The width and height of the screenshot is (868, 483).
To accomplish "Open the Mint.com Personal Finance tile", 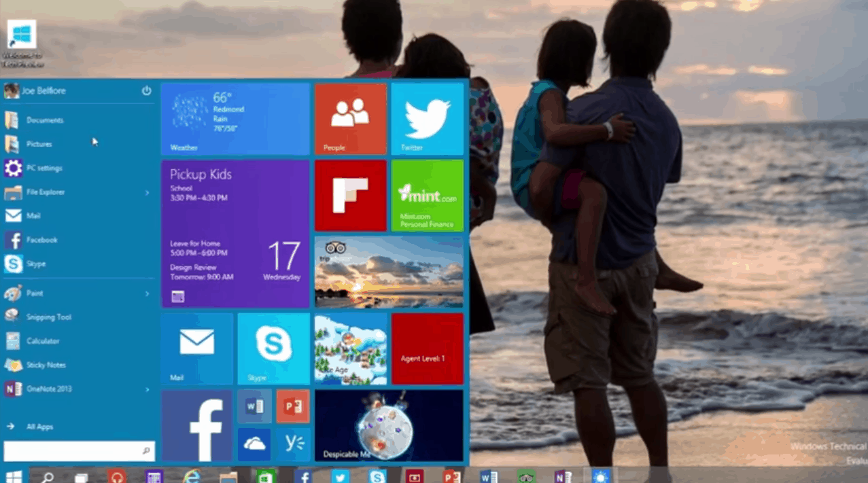I will pos(428,196).
